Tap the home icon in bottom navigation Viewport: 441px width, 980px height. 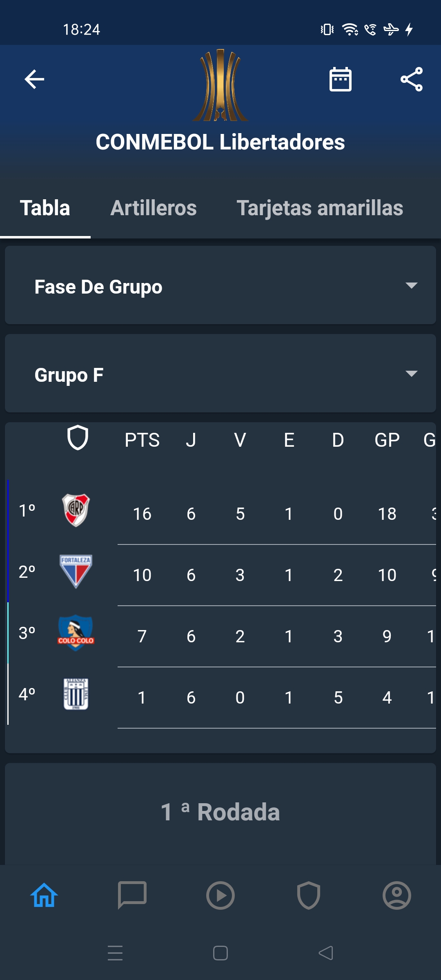[44, 895]
